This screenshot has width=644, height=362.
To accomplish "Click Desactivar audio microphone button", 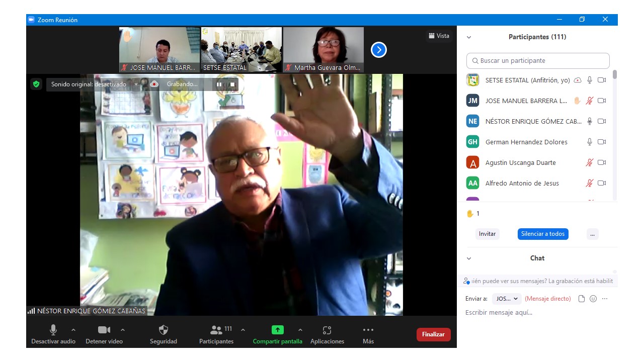I will click(53, 335).
